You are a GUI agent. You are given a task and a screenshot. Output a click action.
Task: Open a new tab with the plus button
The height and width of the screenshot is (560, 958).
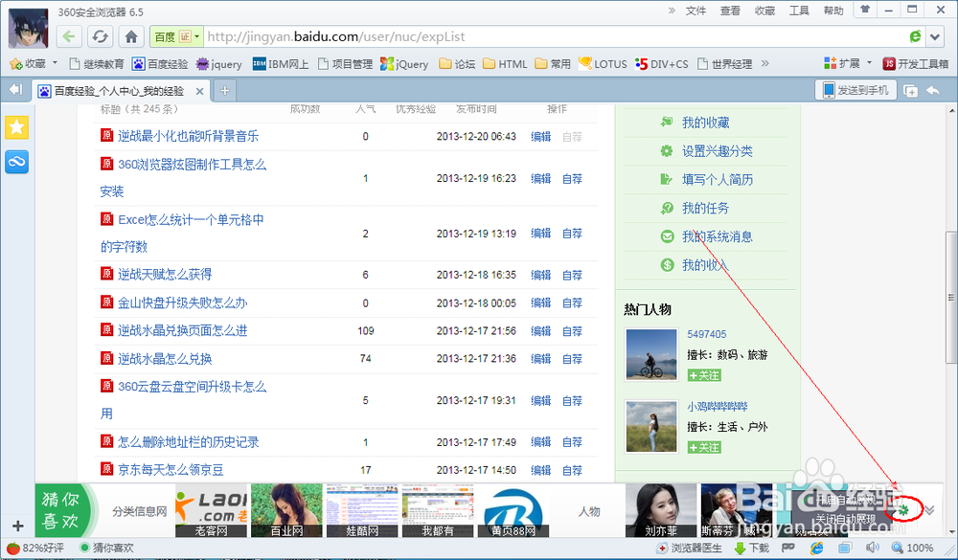coord(224,91)
